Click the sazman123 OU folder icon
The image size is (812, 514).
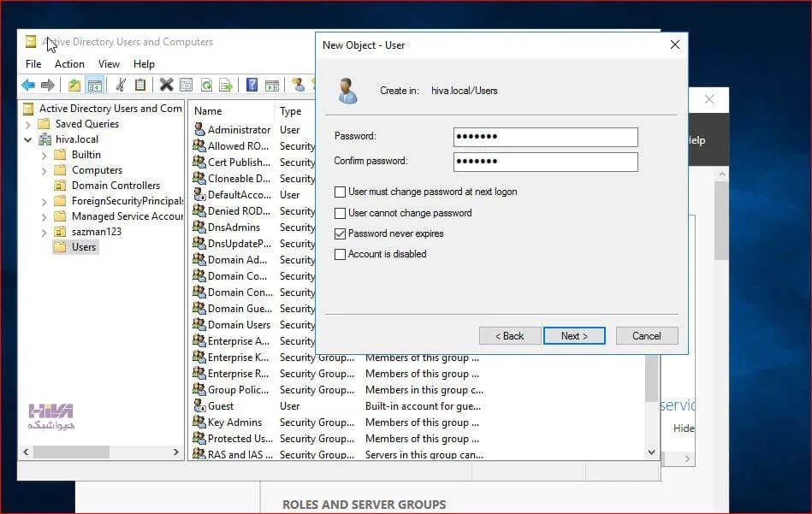(61, 232)
